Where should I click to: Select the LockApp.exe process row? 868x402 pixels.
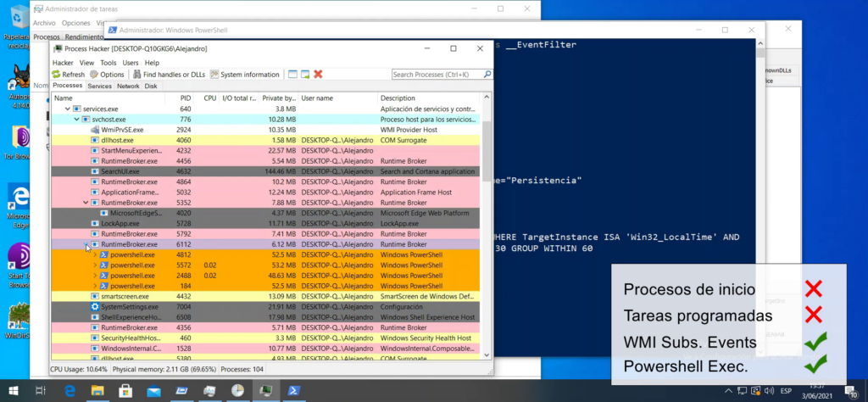coord(265,224)
